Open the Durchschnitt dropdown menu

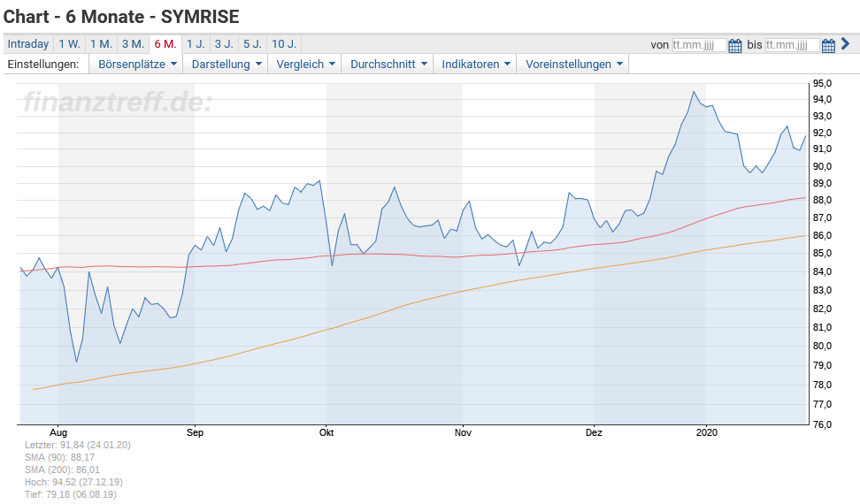[388, 64]
